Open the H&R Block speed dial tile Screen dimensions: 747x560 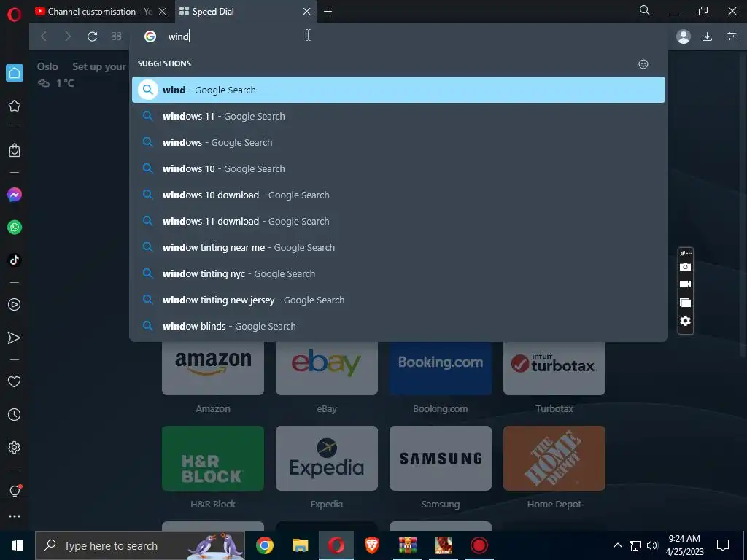click(x=213, y=458)
